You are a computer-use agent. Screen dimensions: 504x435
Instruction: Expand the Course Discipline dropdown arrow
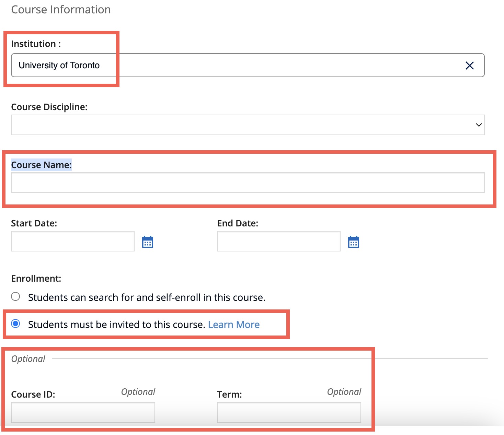[479, 125]
